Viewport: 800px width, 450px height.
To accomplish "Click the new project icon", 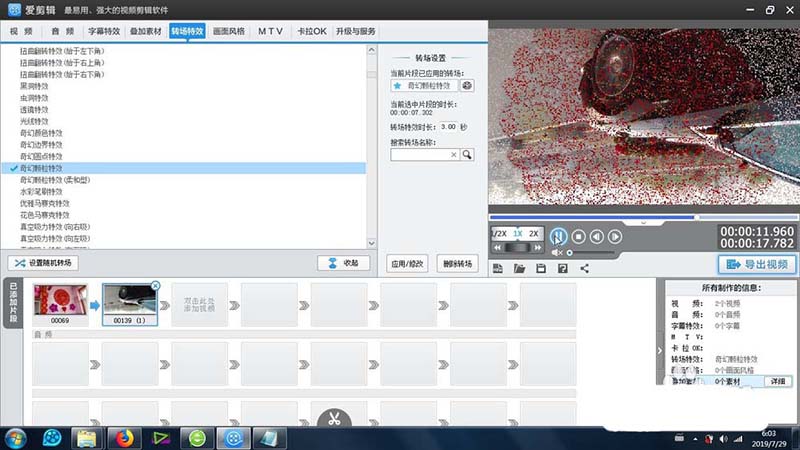I will tap(497, 268).
